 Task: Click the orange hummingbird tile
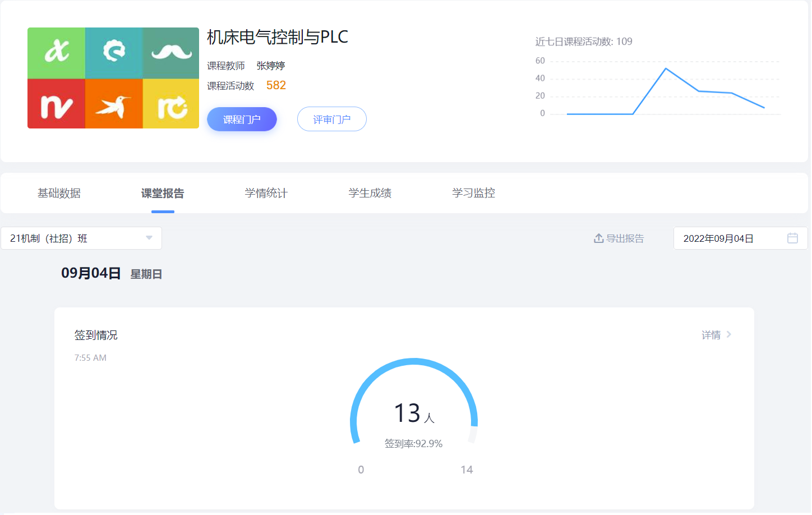tap(114, 104)
